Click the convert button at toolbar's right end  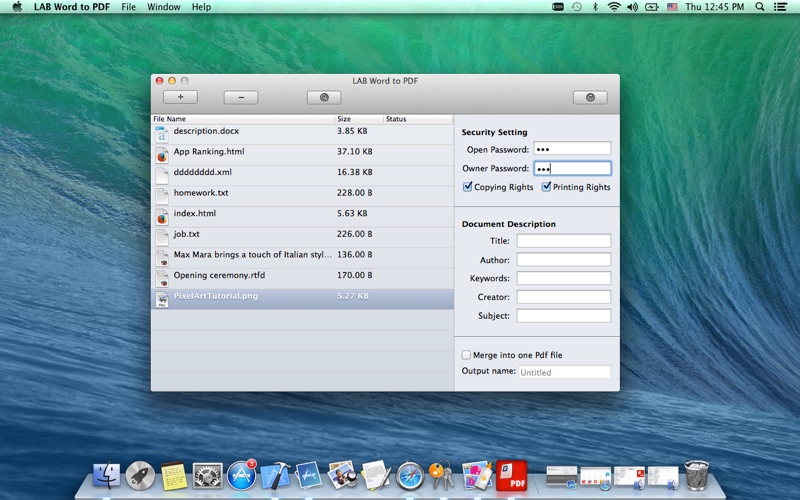pos(590,97)
